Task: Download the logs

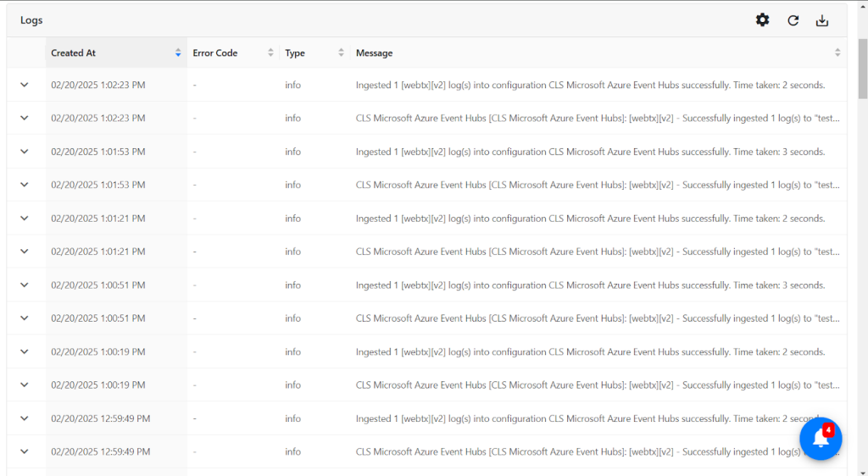Action: click(x=822, y=20)
